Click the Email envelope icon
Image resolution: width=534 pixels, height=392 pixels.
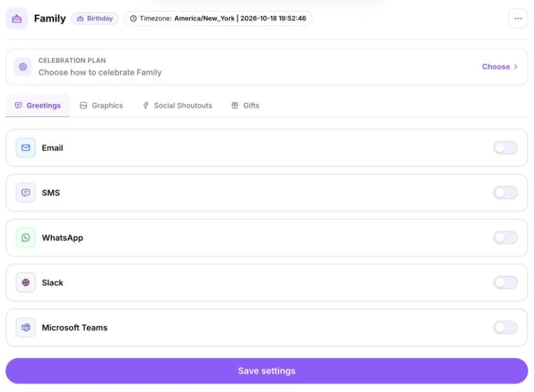click(x=26, y=148)
